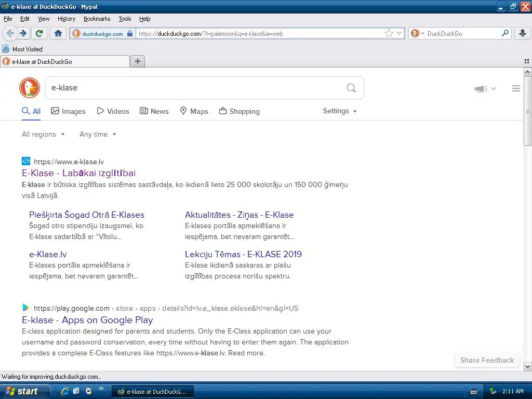
Task: Open the Edit menu
Action: pyautogui.click(x=25, y=19)
